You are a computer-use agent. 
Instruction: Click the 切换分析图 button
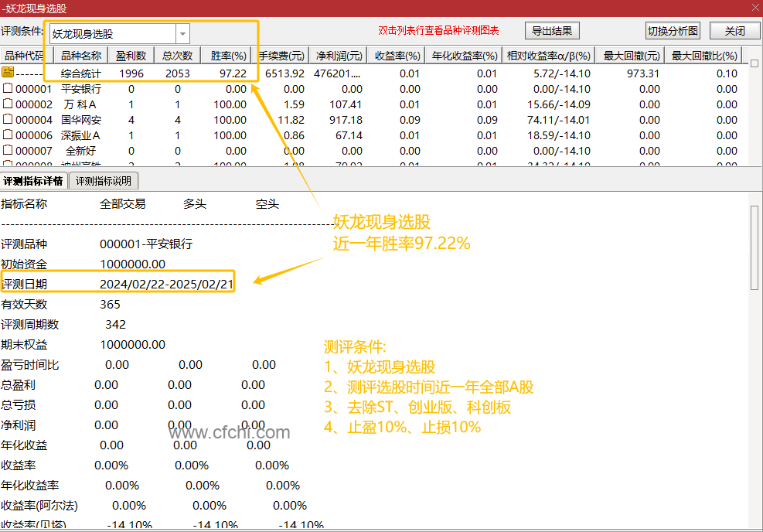[672, 30]
